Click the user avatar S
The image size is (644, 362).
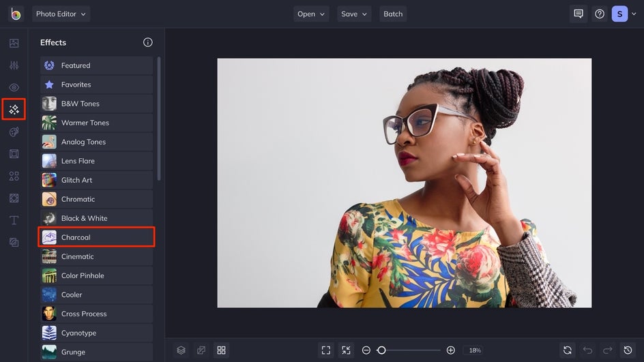pyautogui.click(x=619, y=14)
